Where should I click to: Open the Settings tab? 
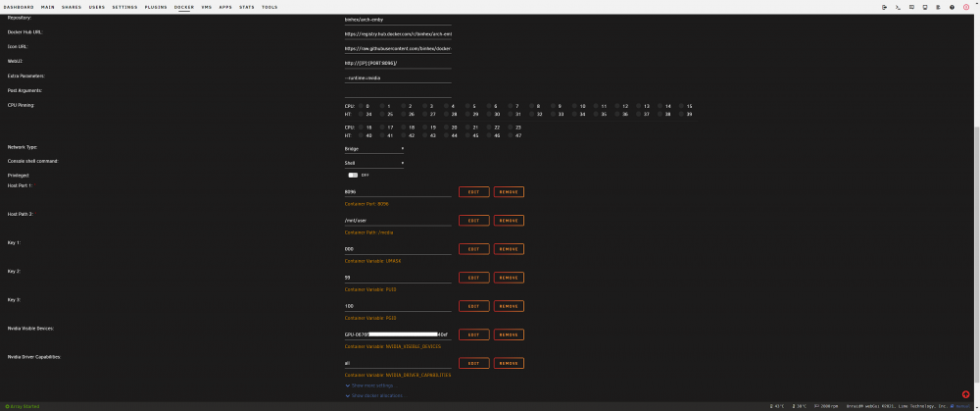point(125,7)
